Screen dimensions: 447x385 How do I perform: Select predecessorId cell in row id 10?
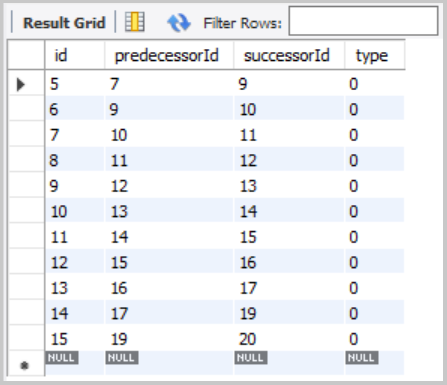click(169, 211)
